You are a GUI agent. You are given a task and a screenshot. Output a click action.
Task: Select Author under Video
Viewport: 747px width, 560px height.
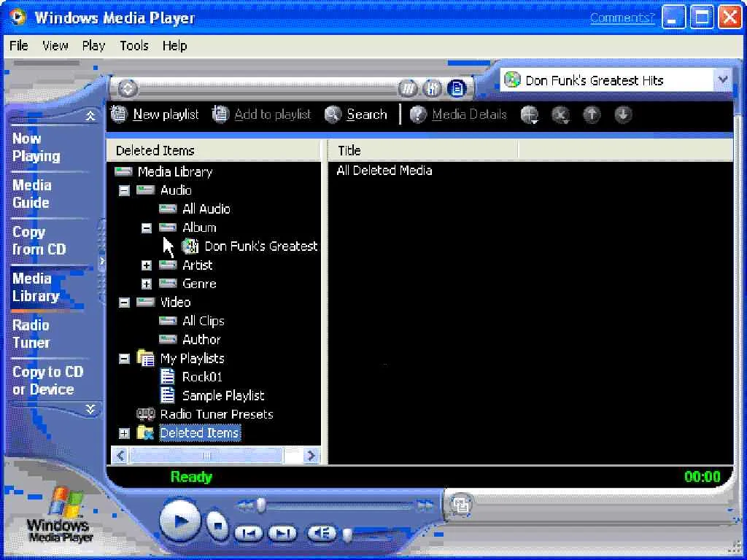coord(201,340)
